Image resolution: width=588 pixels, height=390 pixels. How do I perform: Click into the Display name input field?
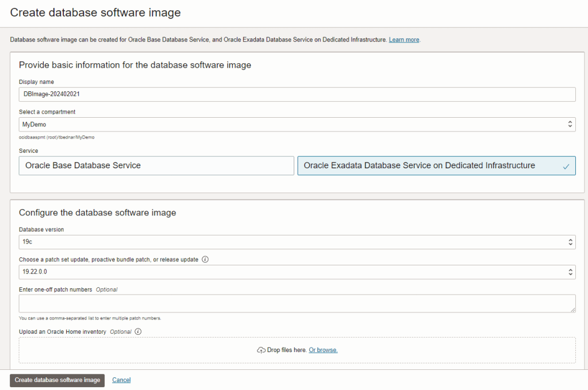coord(297,94)
